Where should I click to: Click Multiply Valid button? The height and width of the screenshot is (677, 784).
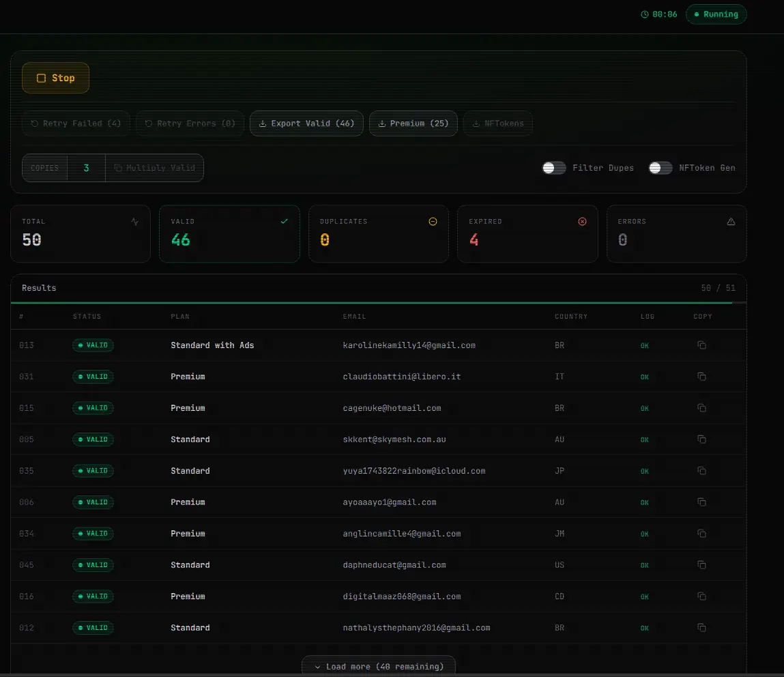(154, 168)
